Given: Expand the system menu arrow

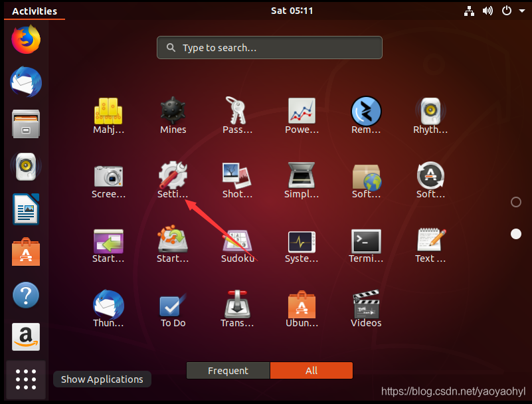Looking at the screenshot, I should click(522, 11).
